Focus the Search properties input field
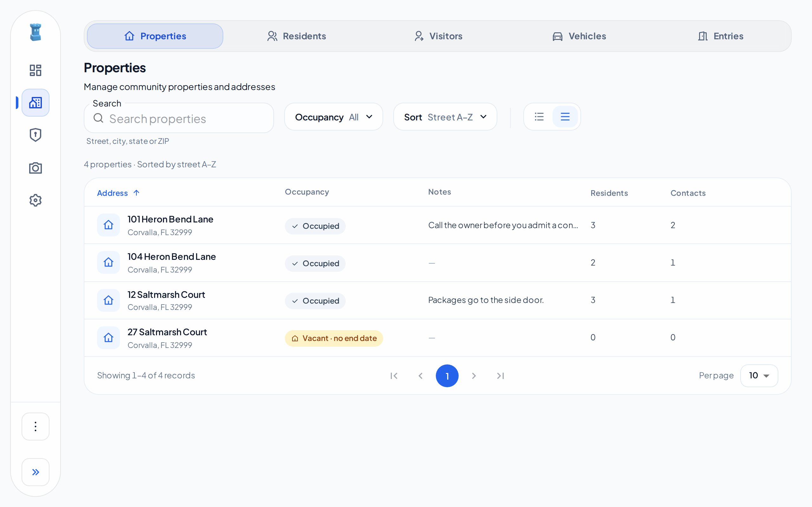Image resolution: width=812 pixels, height=507 pixels. pos(179,118)
